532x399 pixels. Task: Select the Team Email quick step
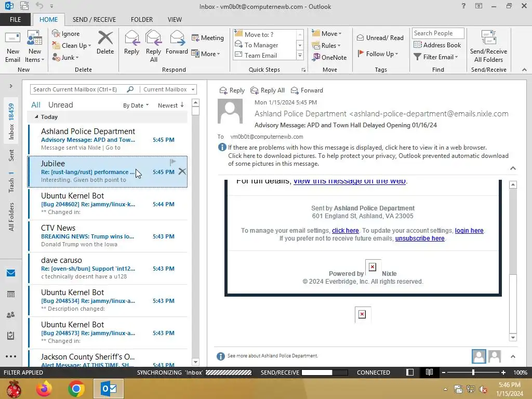tap(261, 55)
